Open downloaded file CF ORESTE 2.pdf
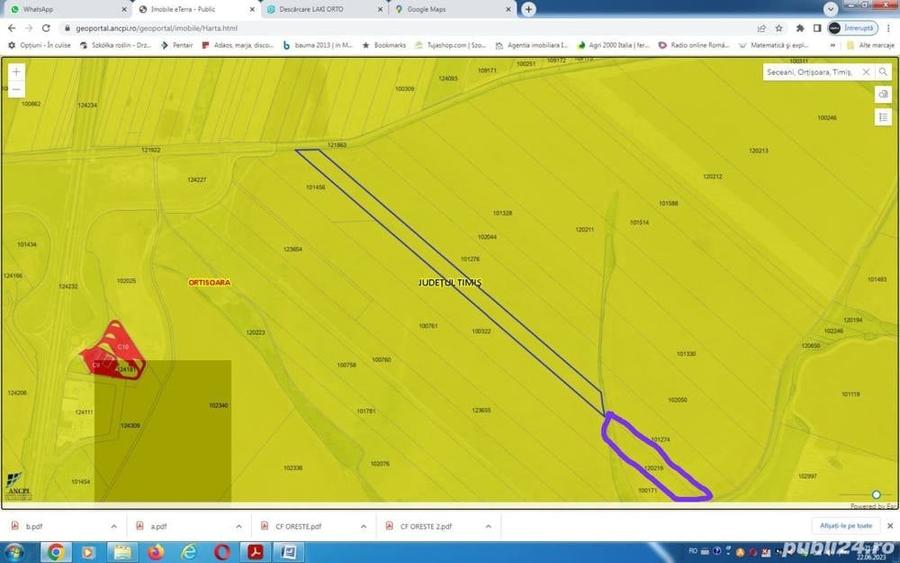 tap(427, 526)
